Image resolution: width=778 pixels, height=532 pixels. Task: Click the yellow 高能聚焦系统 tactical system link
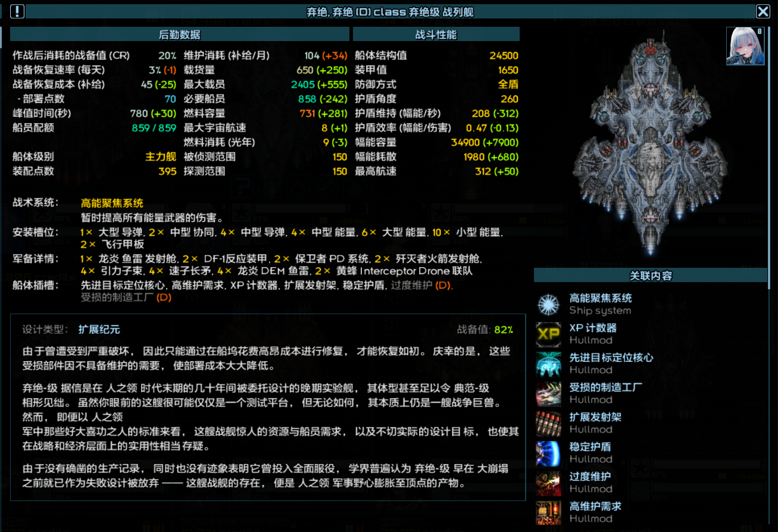(x=112, y=204)
